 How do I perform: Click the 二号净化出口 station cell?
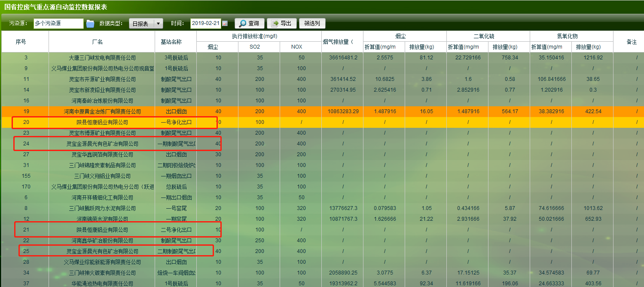pyautogui.click(x=176, y=230)
